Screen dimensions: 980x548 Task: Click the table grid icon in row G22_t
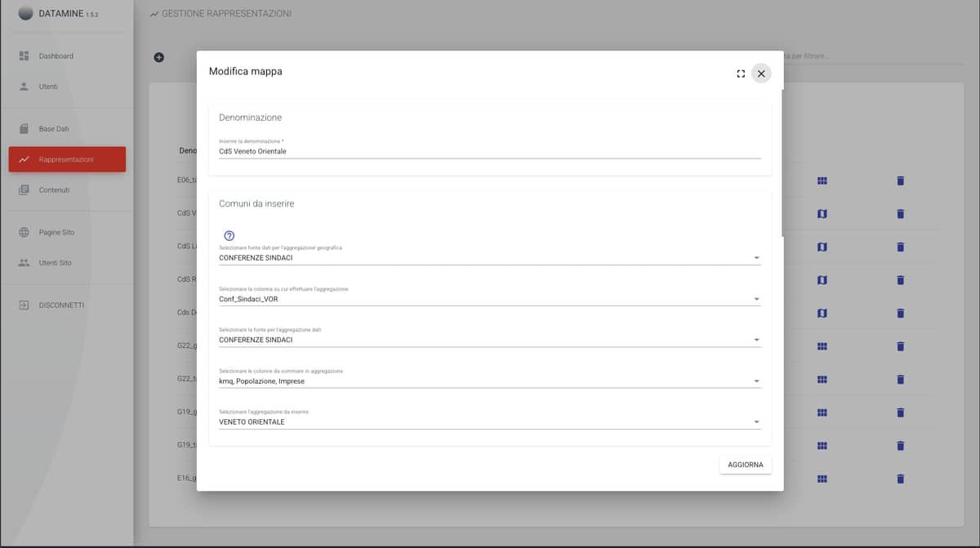coord(822,379)
